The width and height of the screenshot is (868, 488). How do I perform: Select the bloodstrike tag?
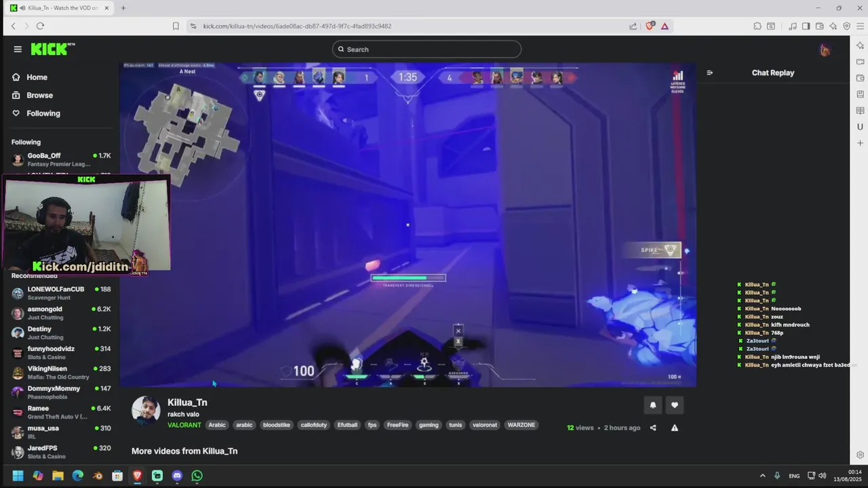[x=277, y=425]
